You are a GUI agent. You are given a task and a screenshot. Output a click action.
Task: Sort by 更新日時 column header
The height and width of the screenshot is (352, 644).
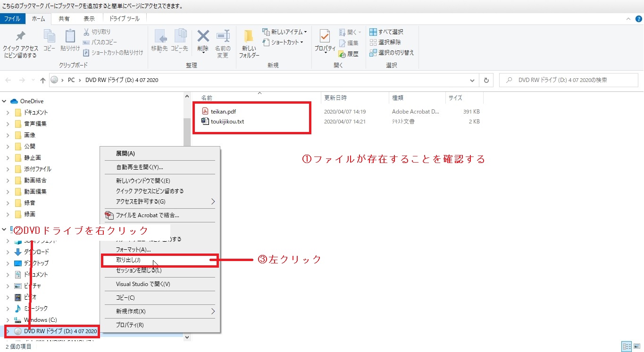coord(335,98)
